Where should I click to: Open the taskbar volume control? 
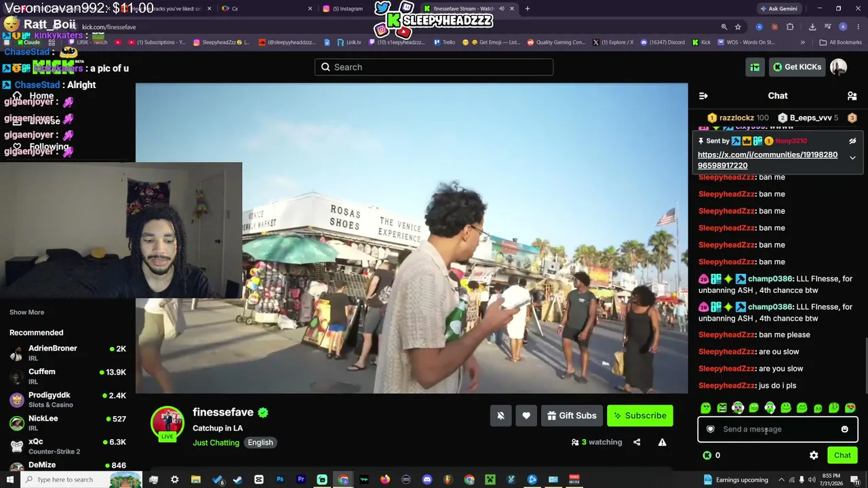pyautogui.click(x=812, y=480)
